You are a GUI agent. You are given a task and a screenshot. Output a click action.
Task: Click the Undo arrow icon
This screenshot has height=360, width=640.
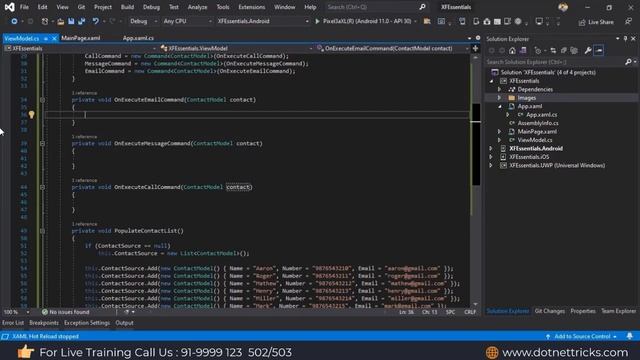(95, 21)
